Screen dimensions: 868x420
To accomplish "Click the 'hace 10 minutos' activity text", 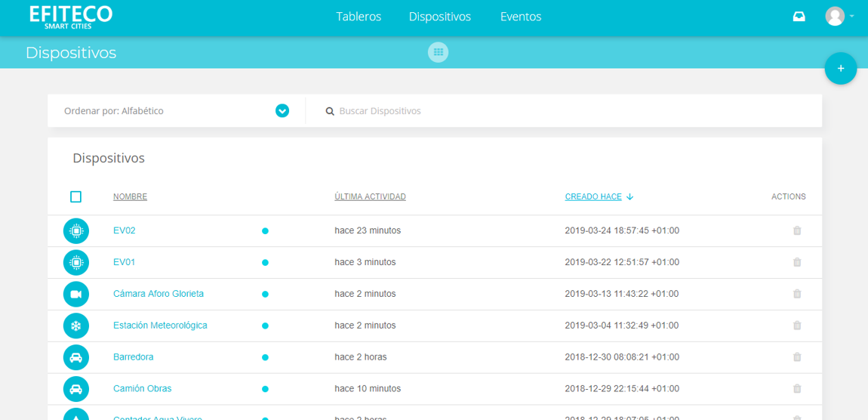I will (368, 389).
